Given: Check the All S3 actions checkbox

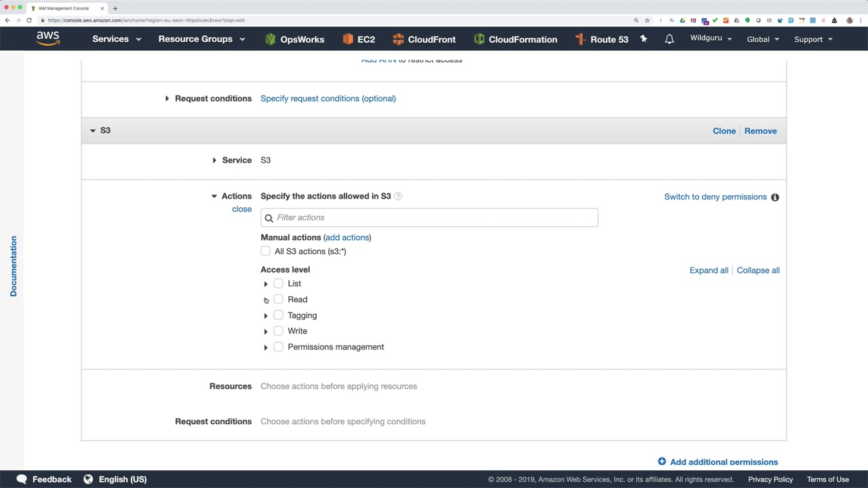Looking at the screenshot, I should [x=265, y=251].
